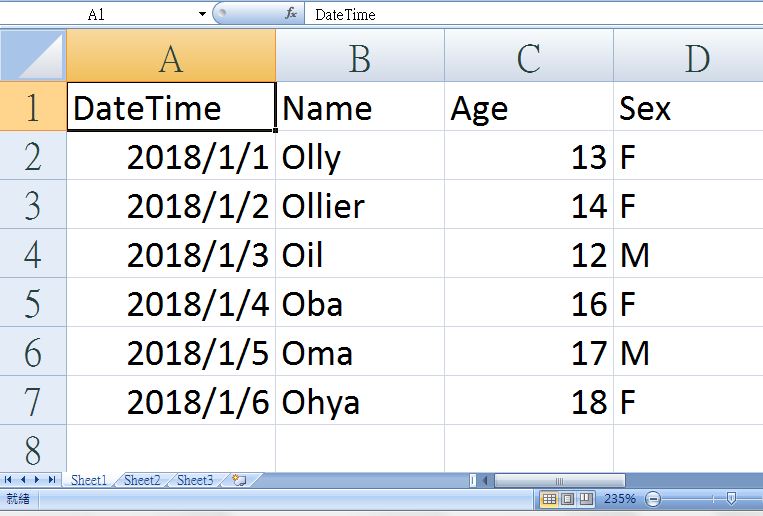This screenshot has width=763, height=516.
Task: Select the cell containing Ollier
Action: click(359, 206)
